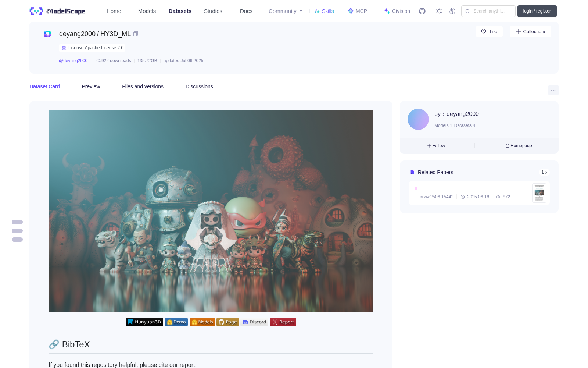Viewport: 588px width, 368px height.
Task: Add dataset to Collections
Action: point(531,32)
